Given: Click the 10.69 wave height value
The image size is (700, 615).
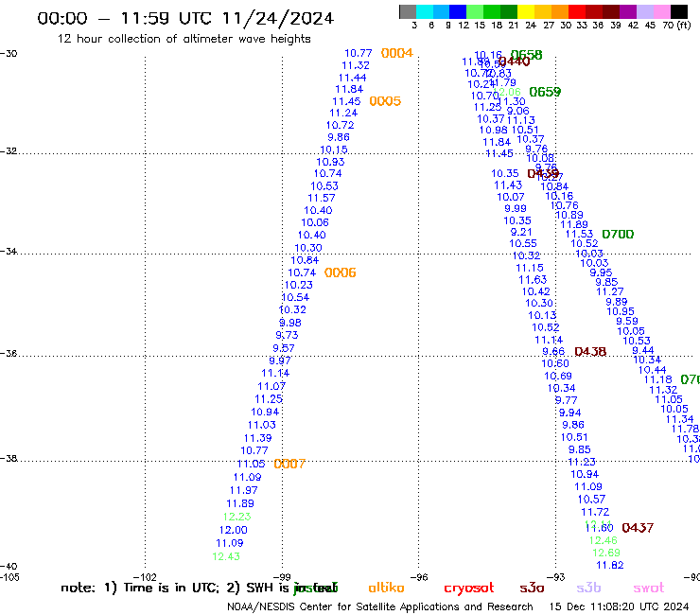Looking at the screenshot, I should (558, 376).
